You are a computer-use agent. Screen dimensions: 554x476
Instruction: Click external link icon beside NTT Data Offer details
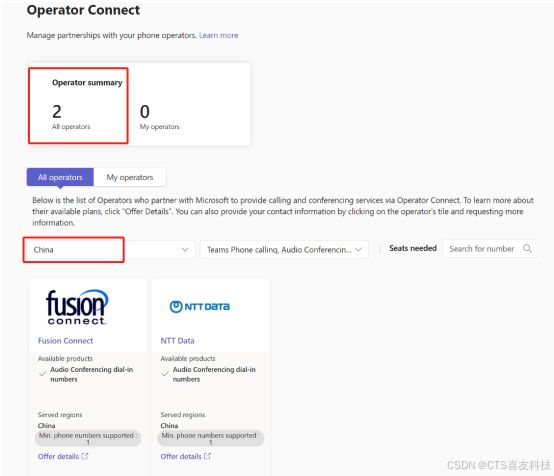[x=207, y=456]
